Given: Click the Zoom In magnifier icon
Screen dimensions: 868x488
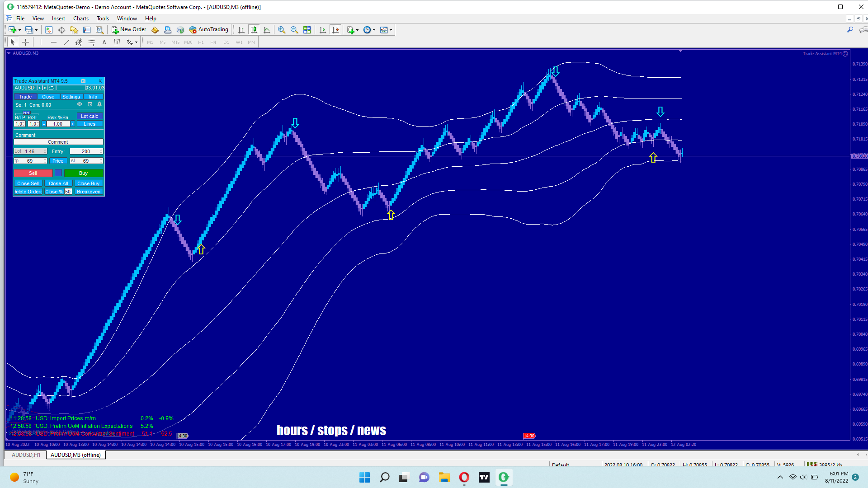Looking at the screenshot, I should coord(282,30).
